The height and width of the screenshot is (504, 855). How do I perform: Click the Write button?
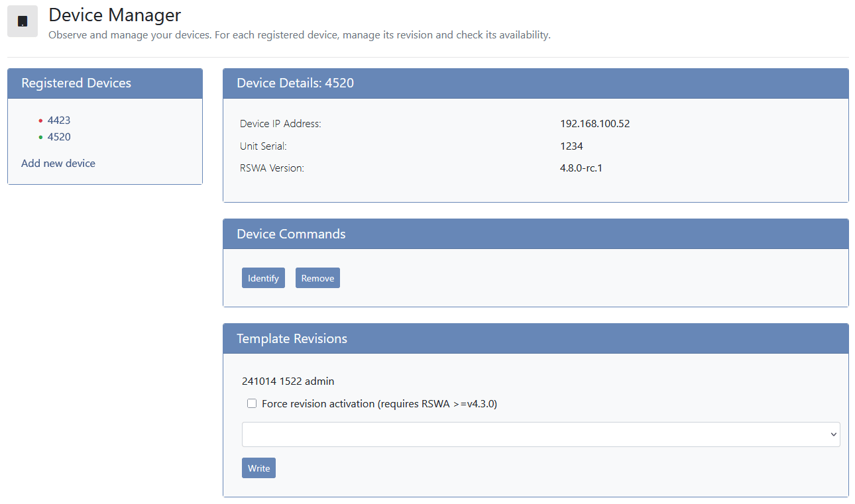[258, 468]
